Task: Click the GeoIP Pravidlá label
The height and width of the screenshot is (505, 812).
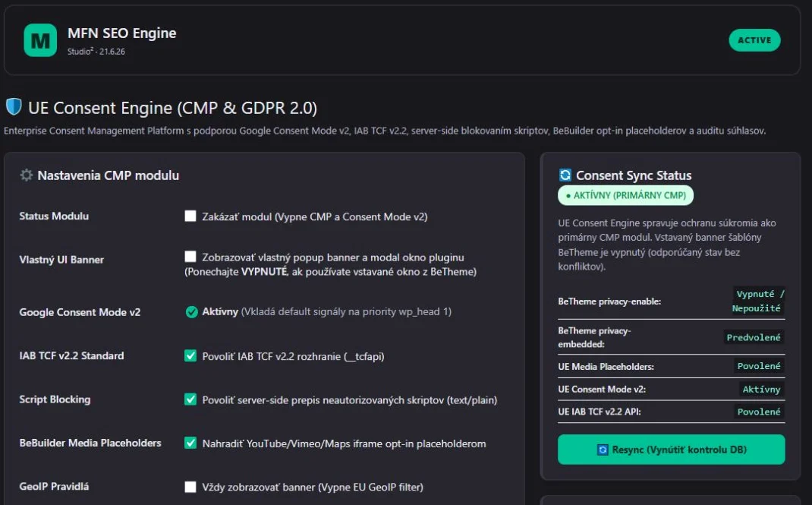Action: [x=54, y=486]
